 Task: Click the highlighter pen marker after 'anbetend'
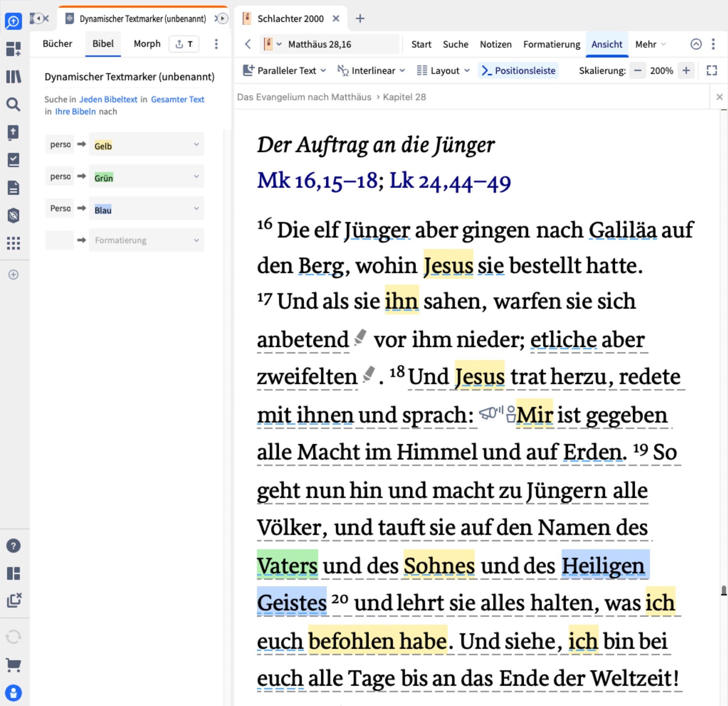click(360, 337)
